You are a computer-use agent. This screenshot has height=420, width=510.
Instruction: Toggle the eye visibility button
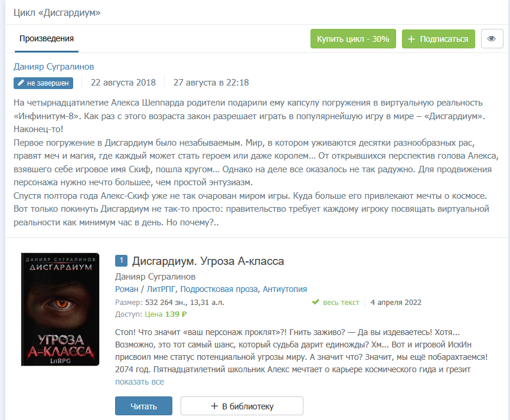492,39
